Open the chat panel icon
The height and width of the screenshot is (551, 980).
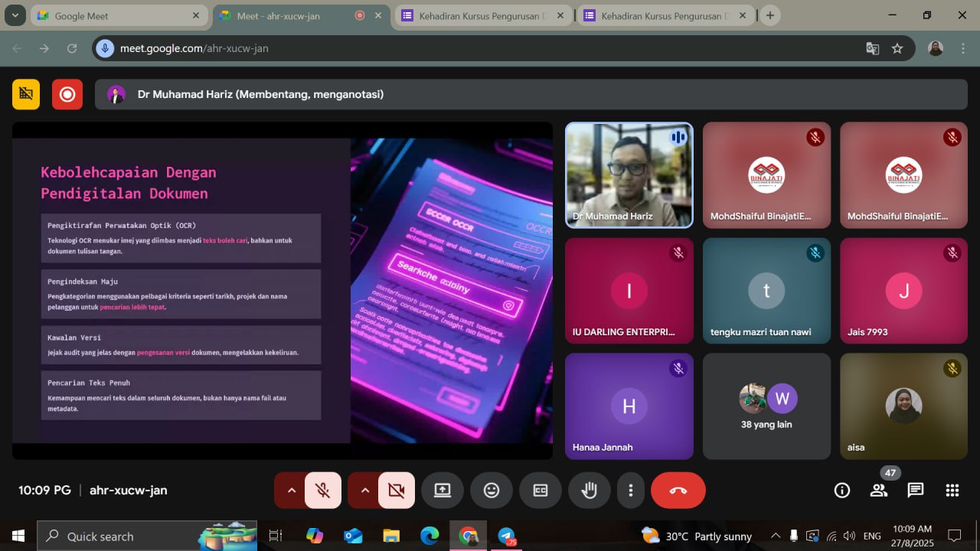pyautogui.click(x=915, y=491)
